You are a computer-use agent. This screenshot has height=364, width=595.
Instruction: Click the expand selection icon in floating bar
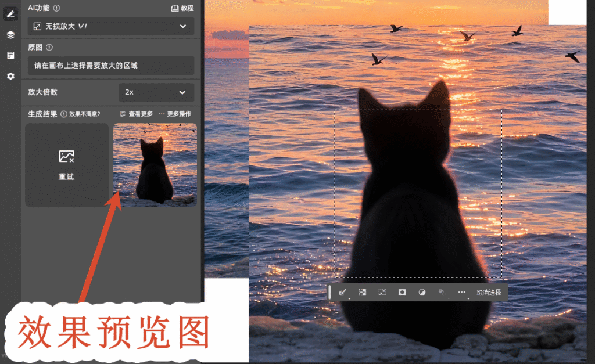pyautogui.click(x=382, y=293)
